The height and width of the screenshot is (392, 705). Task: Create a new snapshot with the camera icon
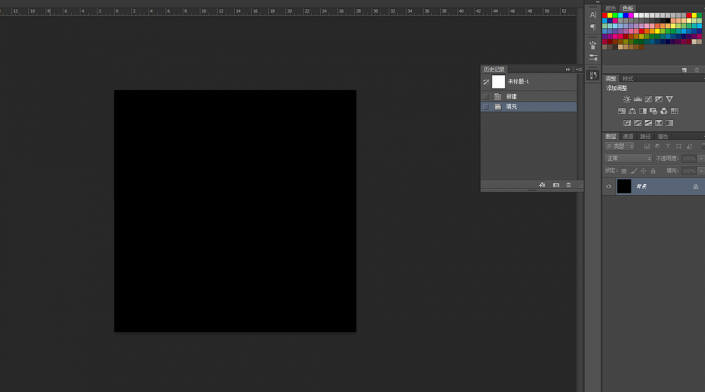556,185
